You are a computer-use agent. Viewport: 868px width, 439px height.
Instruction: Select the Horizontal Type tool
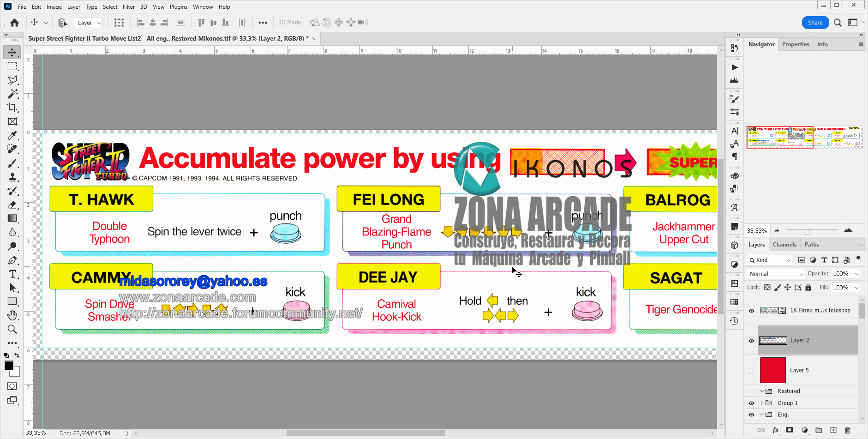pos(12,274)
